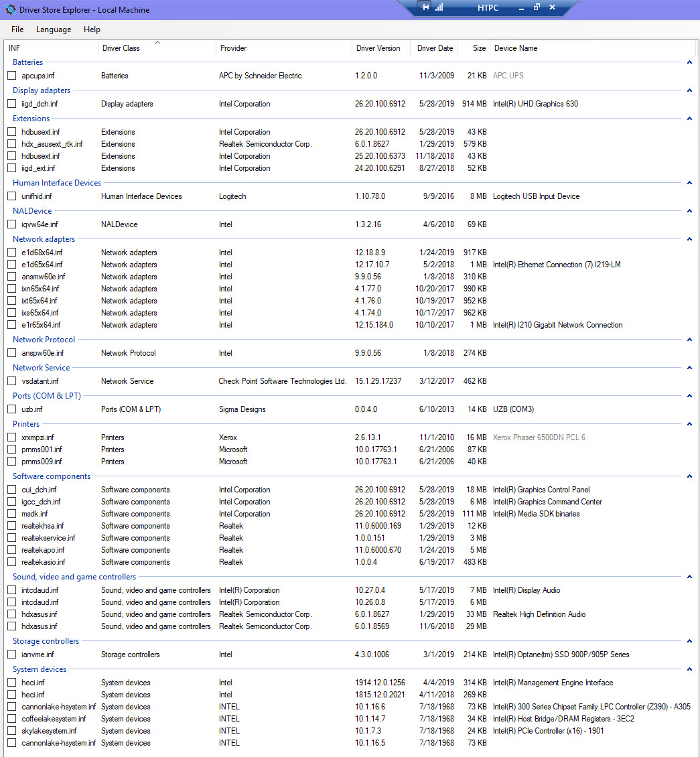Click Intel(R) Display Audio device name
The height and width of the screenshot is (757, 700).
(x=527, y=590)
